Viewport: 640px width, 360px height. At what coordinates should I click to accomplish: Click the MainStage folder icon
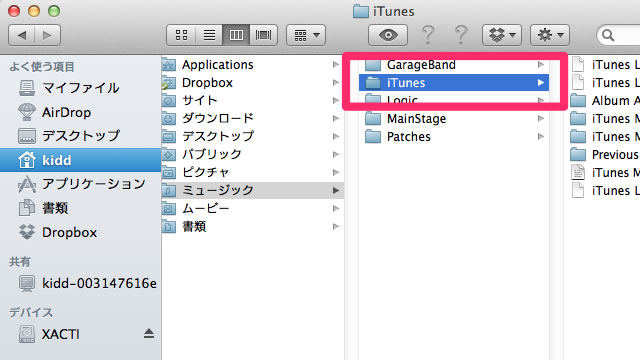[x=373, y=119]
